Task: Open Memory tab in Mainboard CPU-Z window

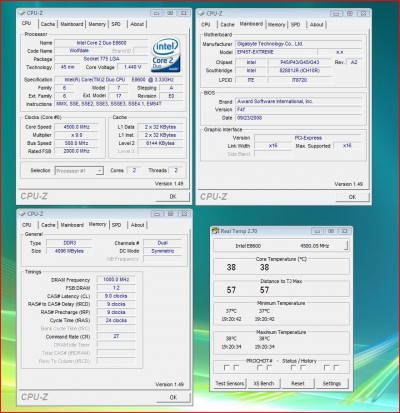Action: pyautogui.click(x=277, y=25)
